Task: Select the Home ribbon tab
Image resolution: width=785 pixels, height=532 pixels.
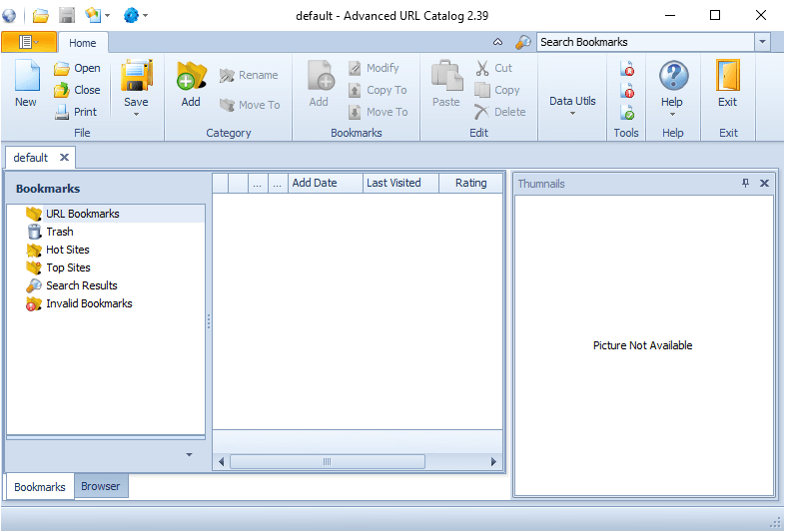Action: pos(83,43)
